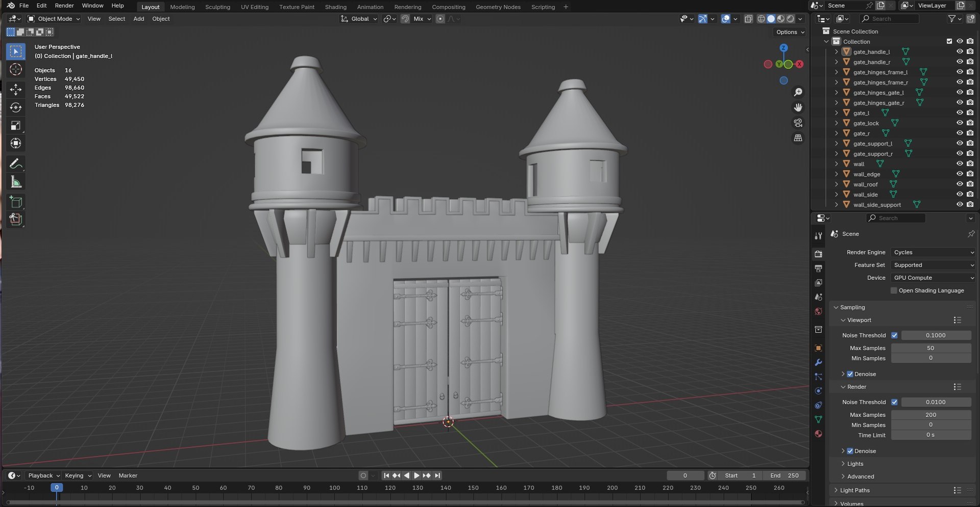Toggle Viewport Noise Threshold checkbox
The height and width of the screenshot is (507, 980).
click(x=894, y=335)
